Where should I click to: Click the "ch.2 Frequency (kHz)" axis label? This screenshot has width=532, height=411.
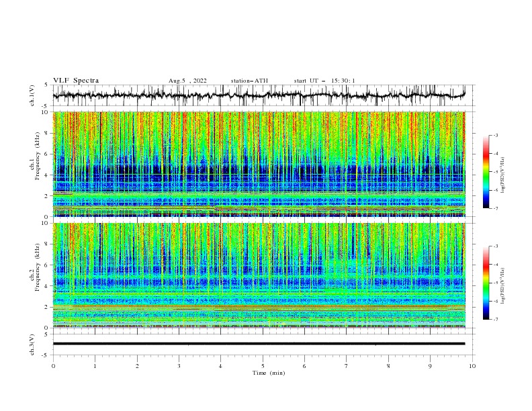click(x=35, y=267)
